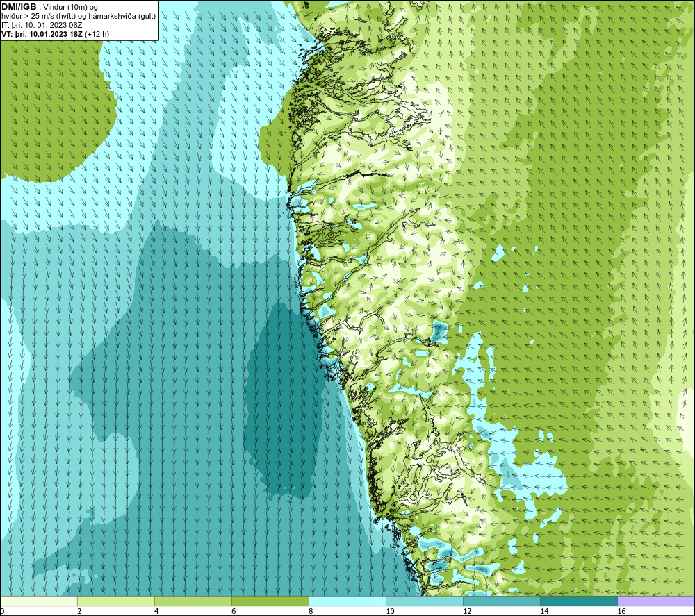Click the 'VT: þri. 10.01.2023 18Z' text
Image resolution: width=695 pixels, height=616 pixels.
42,34
